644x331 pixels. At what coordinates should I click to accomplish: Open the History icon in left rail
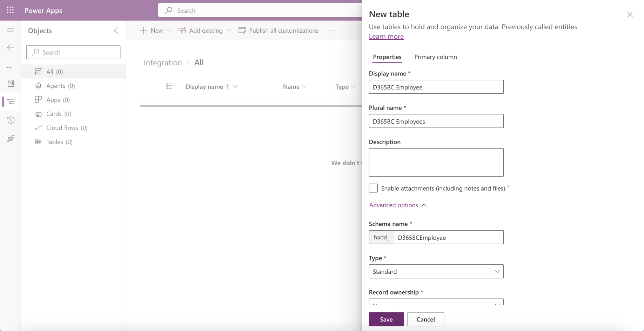11,120
